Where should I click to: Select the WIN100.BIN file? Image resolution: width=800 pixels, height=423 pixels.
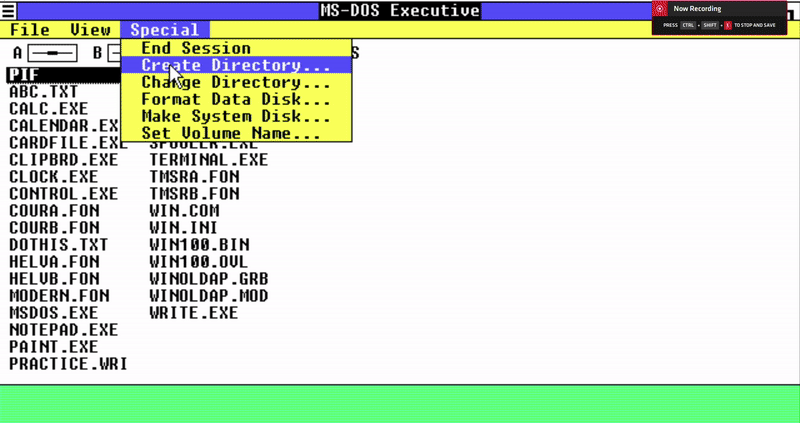point(199,244)
